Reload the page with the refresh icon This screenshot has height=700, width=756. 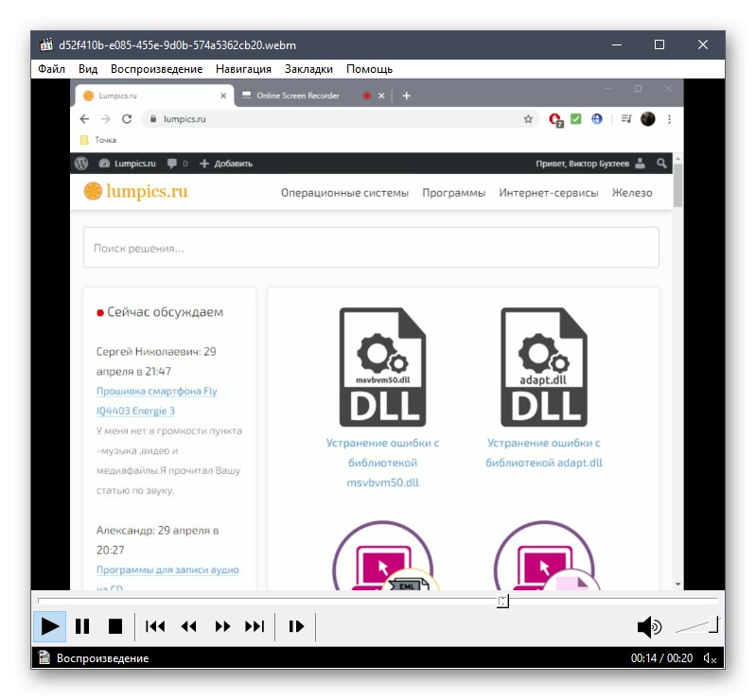click(x=127, y=119)
